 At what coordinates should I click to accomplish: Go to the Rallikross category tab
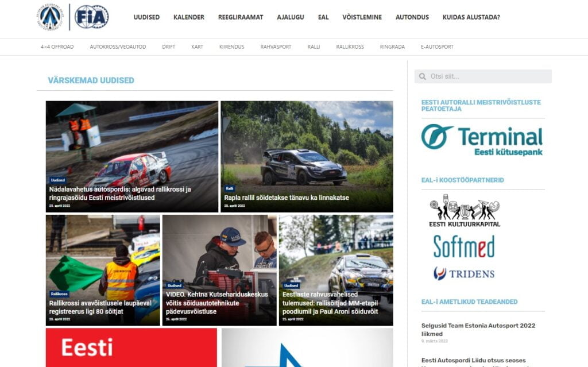point(350,47)
